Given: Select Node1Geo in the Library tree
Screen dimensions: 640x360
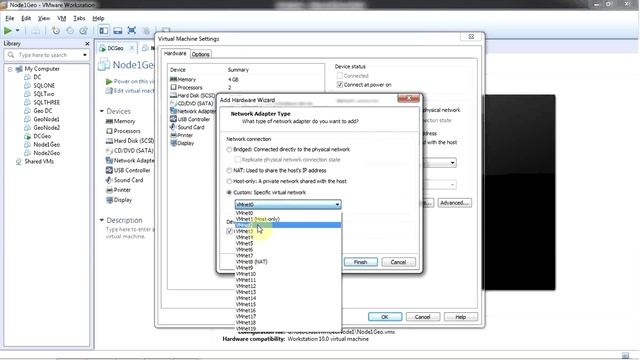Looking at the screenshot, I should (47, 144).
